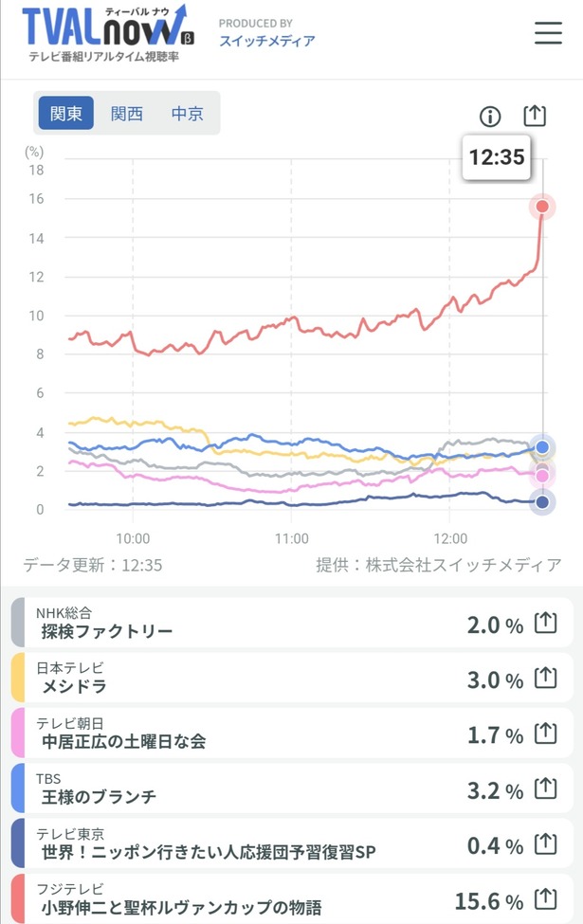The height and width of the screenshot is (924, 583).
Task: Share the テレビ東京 program rating
Action: coord(545,843)
